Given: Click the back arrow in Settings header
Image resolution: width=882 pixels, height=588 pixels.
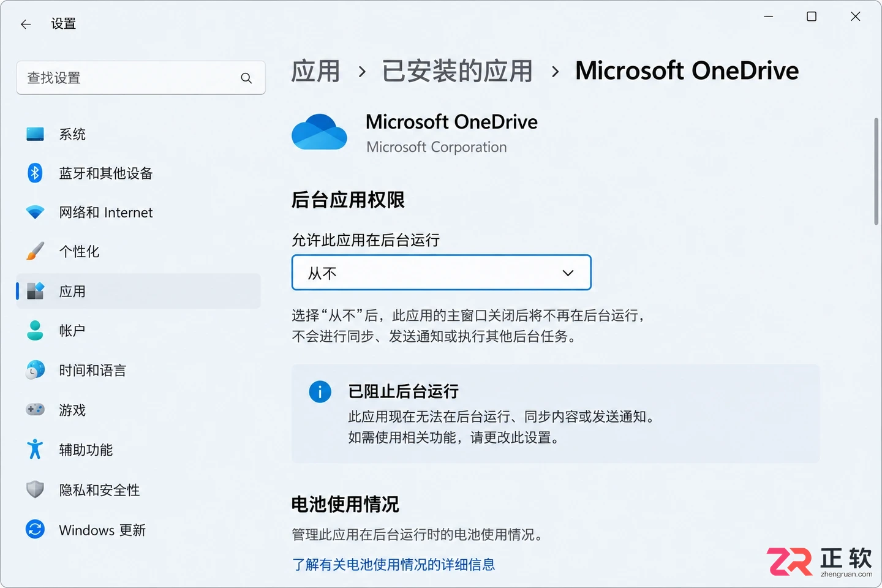Looking at the screenshot, I should pos(26,24).
